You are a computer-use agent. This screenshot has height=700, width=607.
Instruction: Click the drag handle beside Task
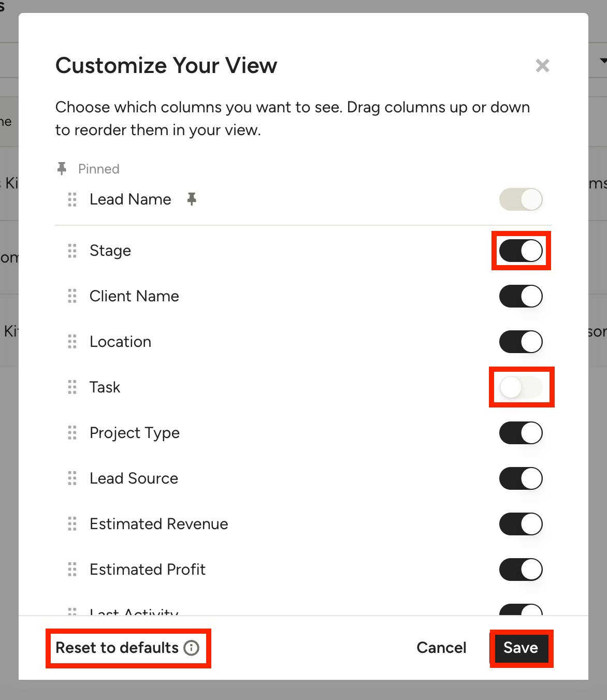click(72, 387)
